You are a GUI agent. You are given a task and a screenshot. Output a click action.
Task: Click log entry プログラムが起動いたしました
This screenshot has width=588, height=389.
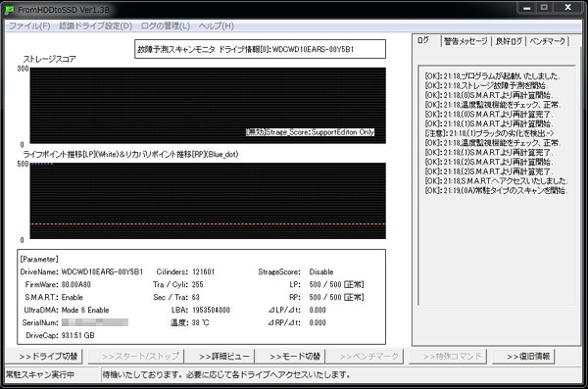[x=492, y=75]
